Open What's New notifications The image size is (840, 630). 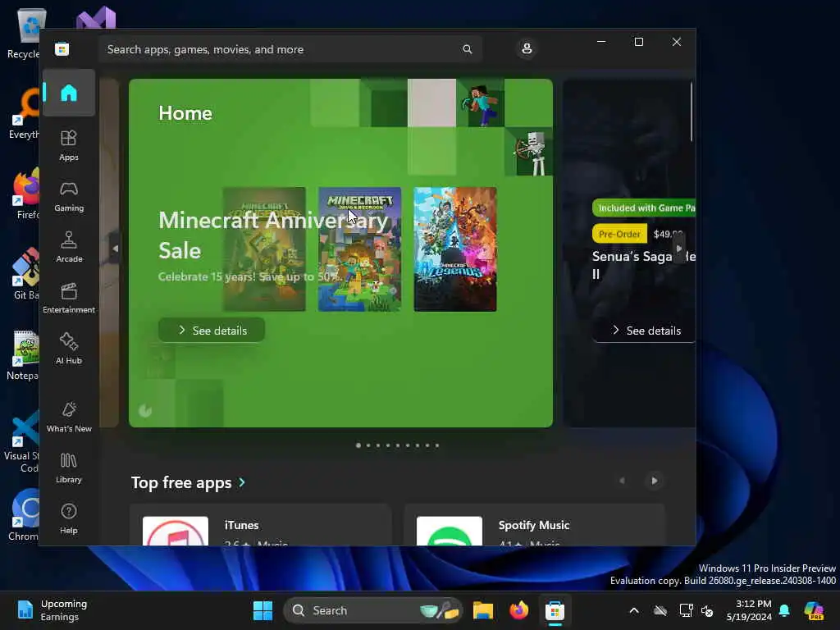pos(69,417)
